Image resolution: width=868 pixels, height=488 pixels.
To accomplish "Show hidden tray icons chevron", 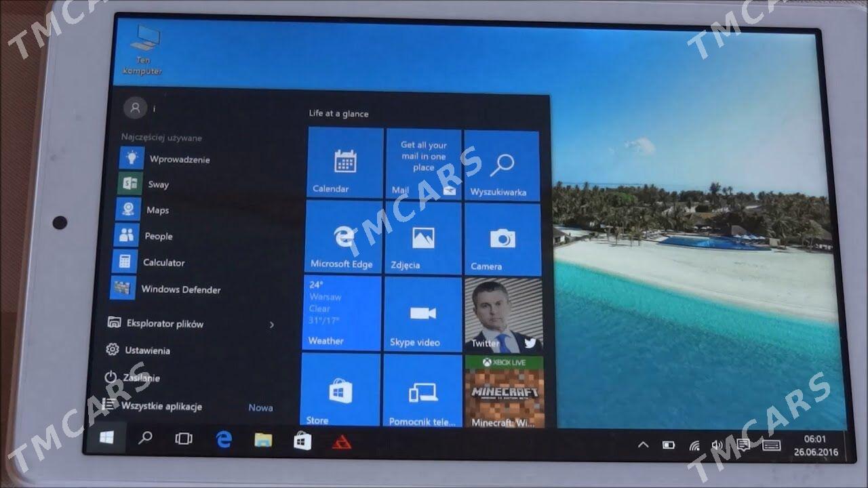I will tap(643, 445).
